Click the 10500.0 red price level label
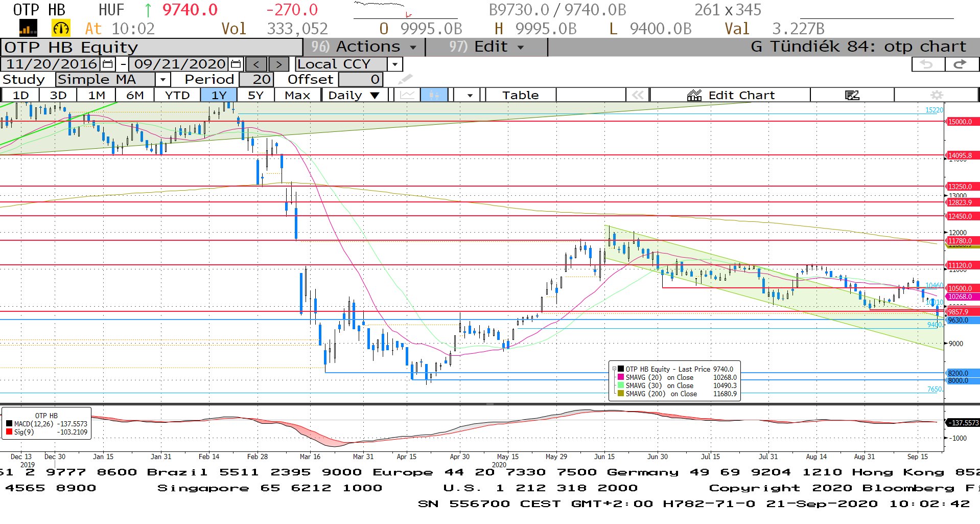This screenshot has width=980, height=524. coord(963,288)
